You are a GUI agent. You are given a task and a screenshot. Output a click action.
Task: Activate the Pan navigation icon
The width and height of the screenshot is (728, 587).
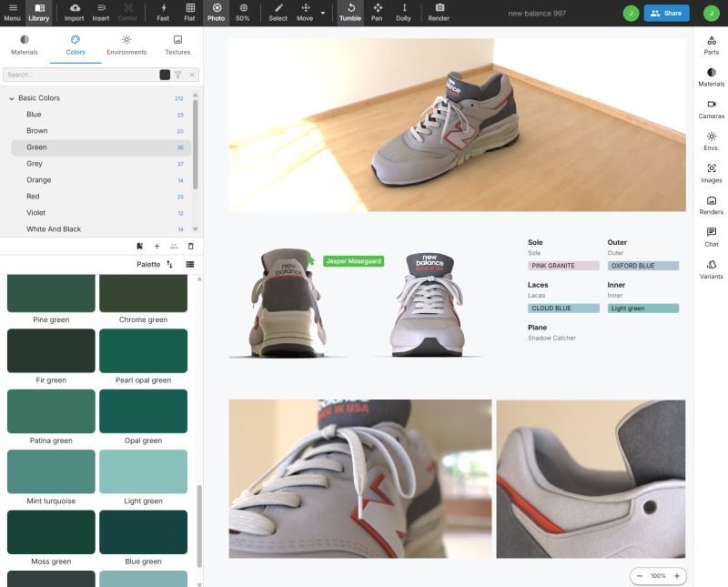point(375,12)
